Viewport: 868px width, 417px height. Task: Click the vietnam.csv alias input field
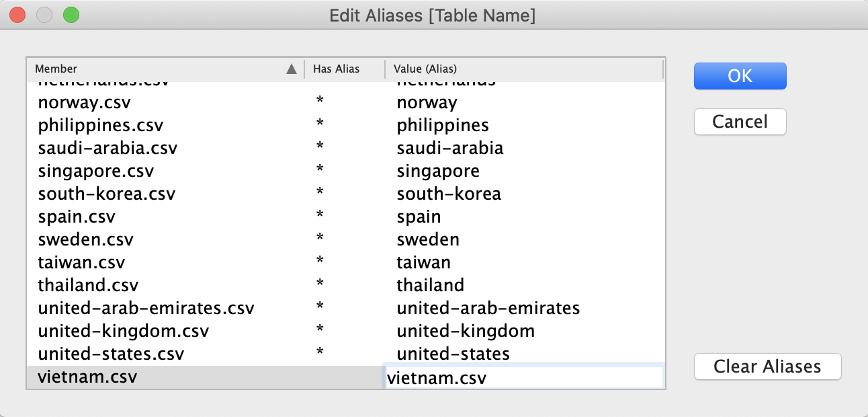(x=523, y=378)
